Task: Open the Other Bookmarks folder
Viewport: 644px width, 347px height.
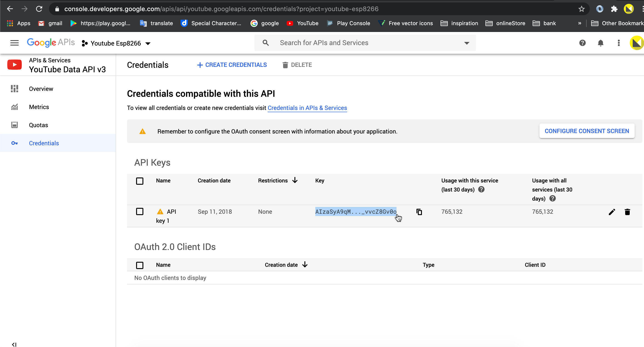Action: point(617,23)
